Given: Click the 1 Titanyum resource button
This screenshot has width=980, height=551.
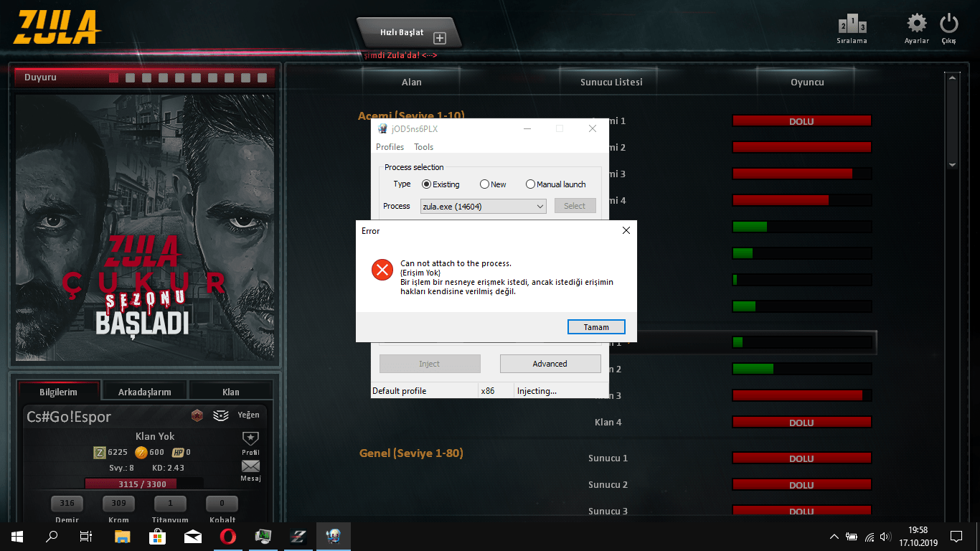Looking at the screenshot, I should pos(171,503).
